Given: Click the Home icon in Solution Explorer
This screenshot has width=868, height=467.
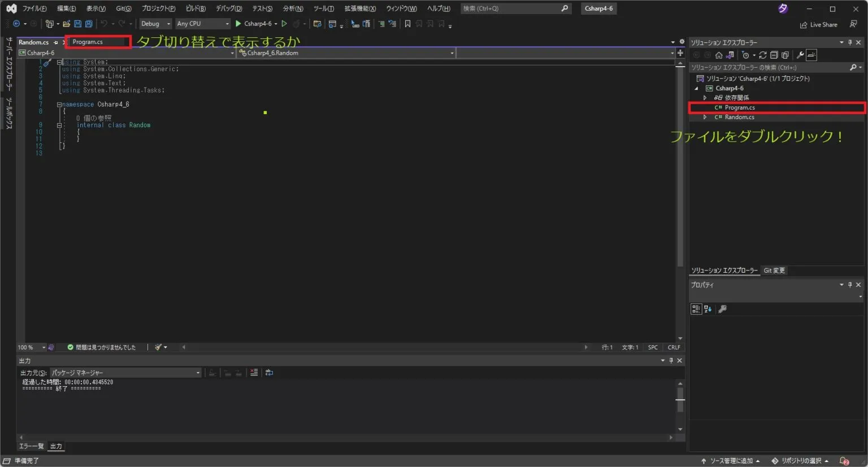Looking at the screenshot, I should pyautogui.click(x=719, y=55).
